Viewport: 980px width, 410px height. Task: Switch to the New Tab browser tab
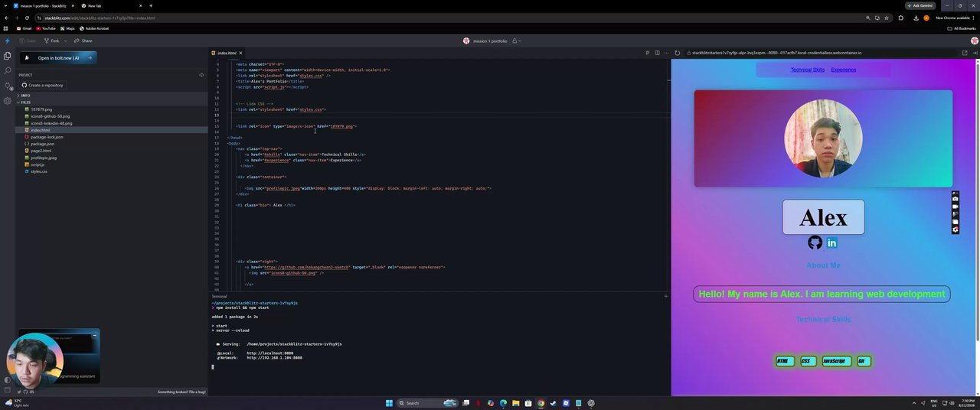pyautogui.click(x=113, y=5)
